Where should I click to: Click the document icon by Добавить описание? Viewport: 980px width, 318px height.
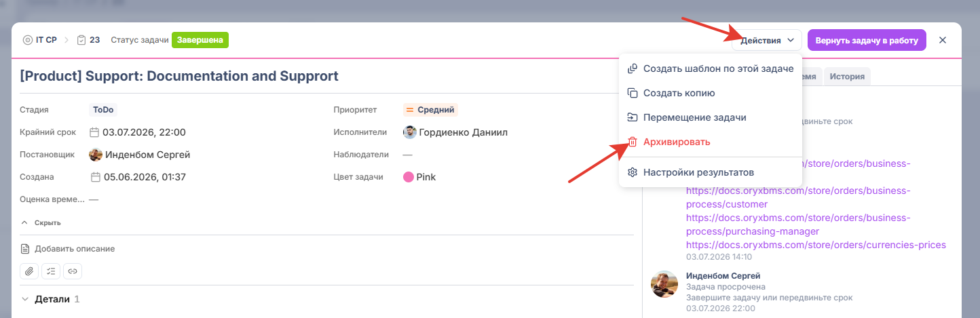[26, 249]
